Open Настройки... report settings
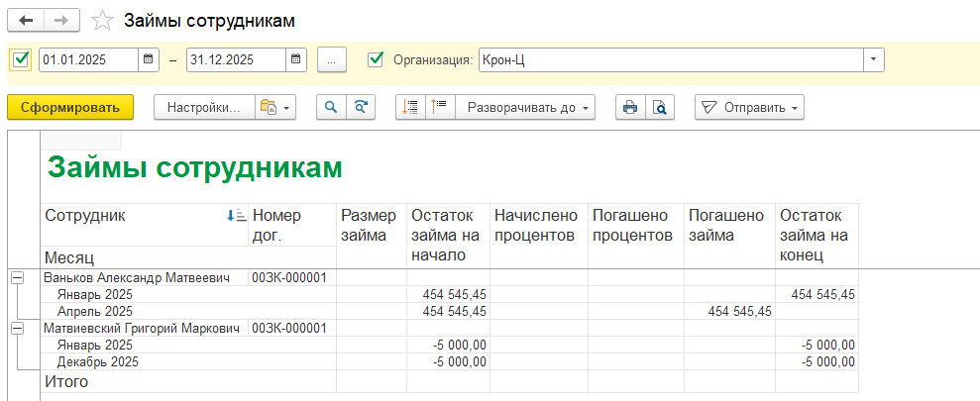Viewport: 980px width, 401px height. click(x=204, y=108)
